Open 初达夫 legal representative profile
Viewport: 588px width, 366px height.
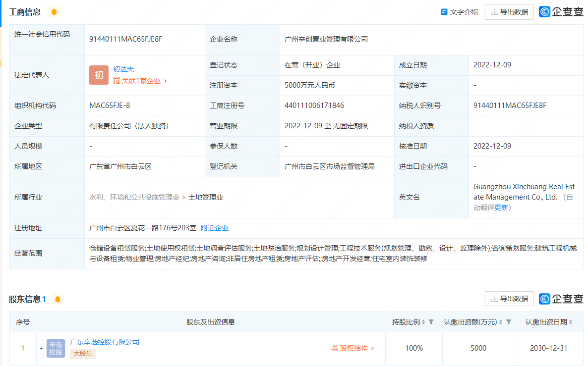click(x=123, y=69)
